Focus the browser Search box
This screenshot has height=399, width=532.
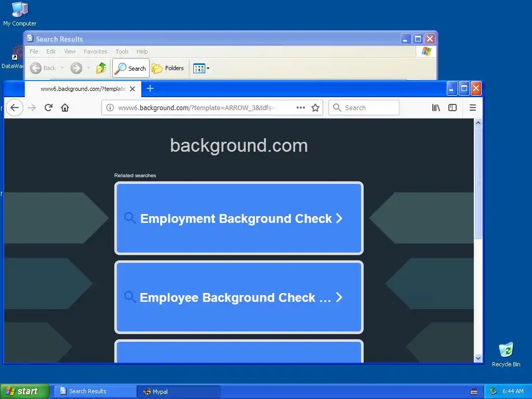(364, 108)
